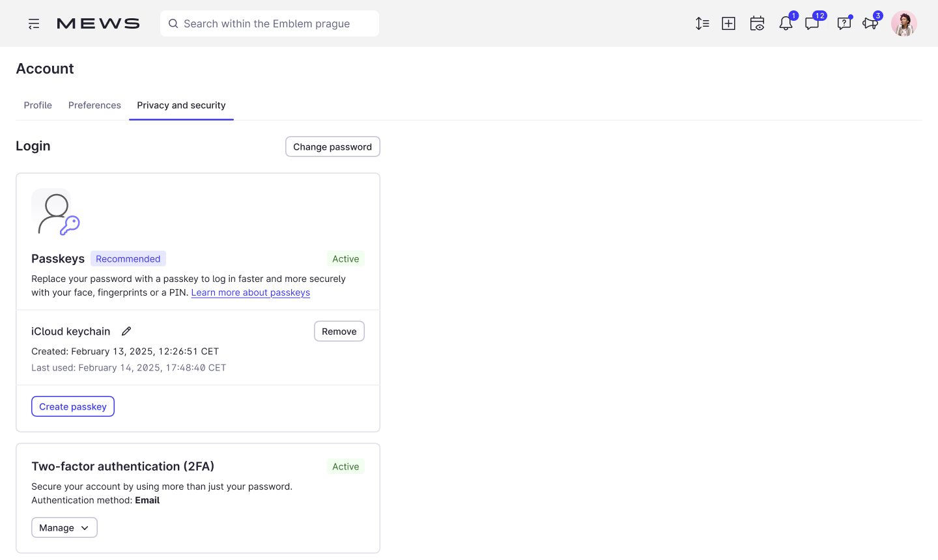Open the profile avatar menu
Screen dimensions: 938x560
tap(904, 23)
